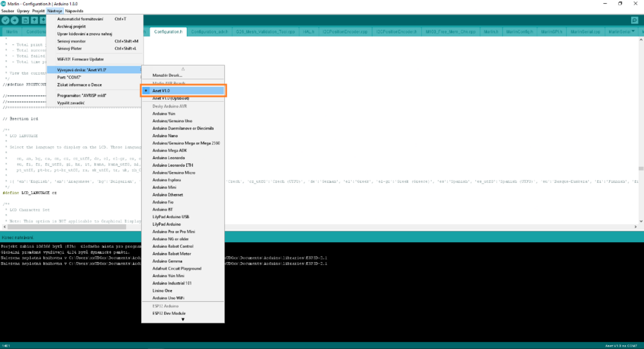The height and width of the screenshot is (349, 644).
Task: Select Linino One board
Action: click(x=183, y=291)
